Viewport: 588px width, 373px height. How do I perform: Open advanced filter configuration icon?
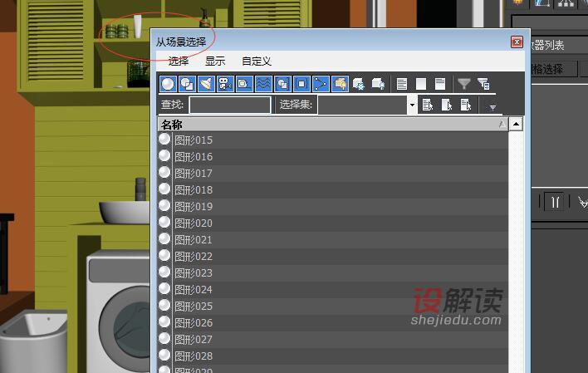(x=483, y=84)
